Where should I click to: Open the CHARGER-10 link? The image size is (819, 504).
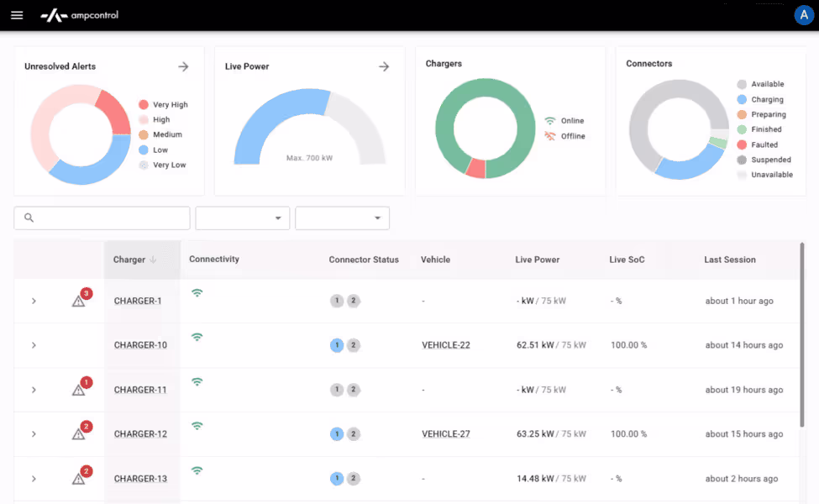[x=140, y=345]
